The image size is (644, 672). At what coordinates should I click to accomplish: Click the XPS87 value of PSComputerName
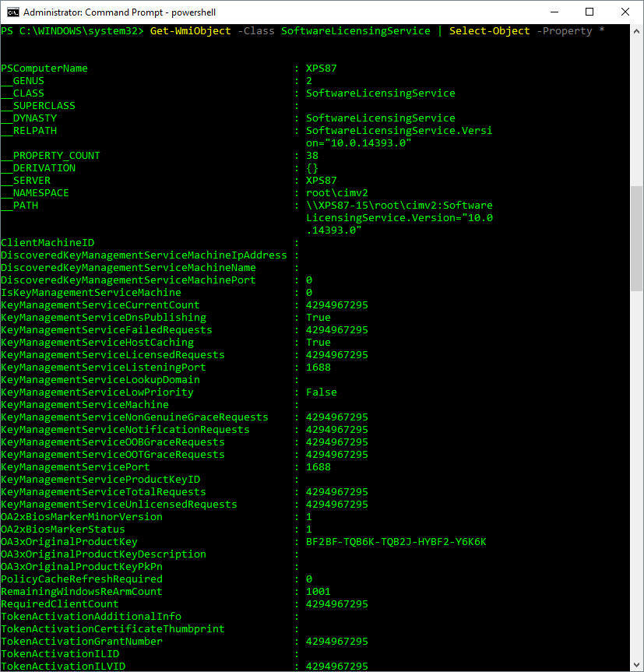pyautogui.click(x=322, y=69)
